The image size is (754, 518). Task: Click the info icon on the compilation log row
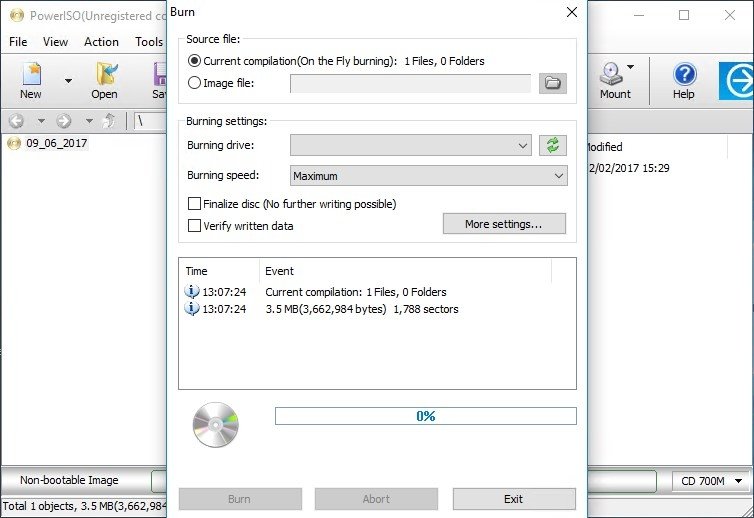coord(191,291)
